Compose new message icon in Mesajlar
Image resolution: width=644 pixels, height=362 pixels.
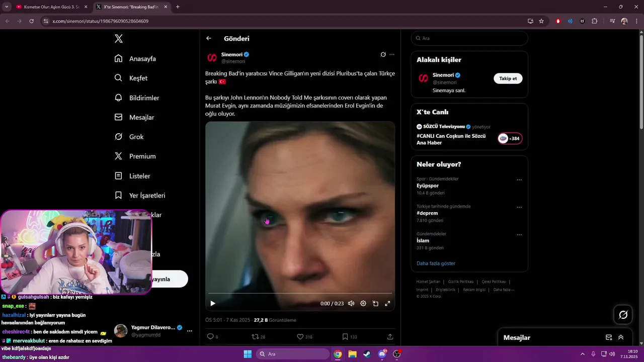609,337
